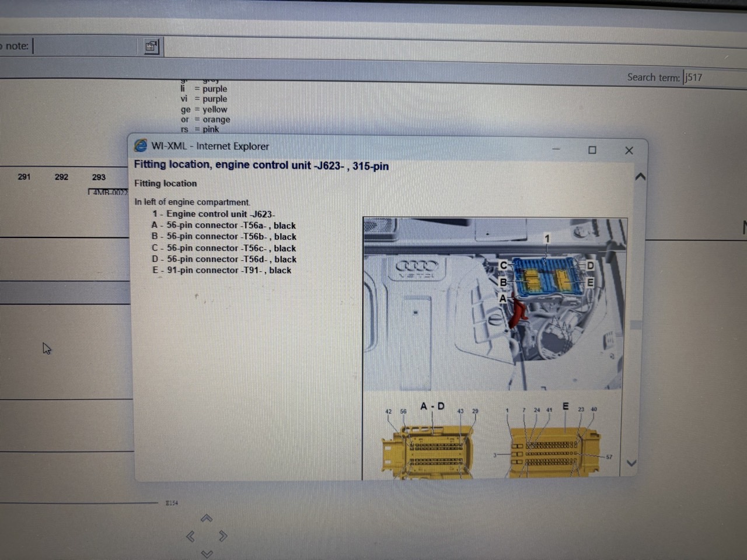Click the 'Search term:' label
Screen dimensions: 747x560
tap(654, 78)
